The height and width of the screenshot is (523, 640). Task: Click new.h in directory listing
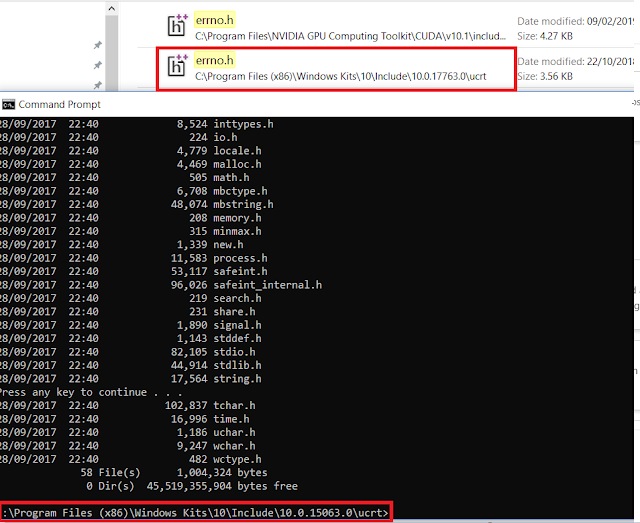pyautogui.click(x=228, y=245)
